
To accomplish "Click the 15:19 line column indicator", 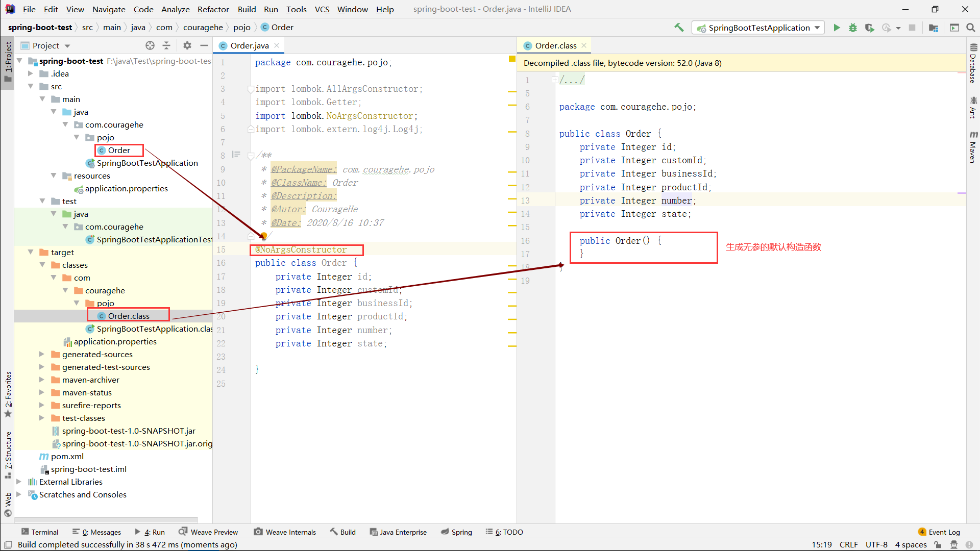I will point(822,544).
